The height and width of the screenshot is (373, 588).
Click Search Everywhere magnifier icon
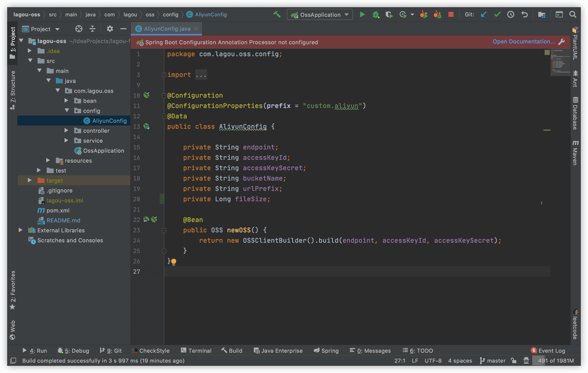(573, 14)
